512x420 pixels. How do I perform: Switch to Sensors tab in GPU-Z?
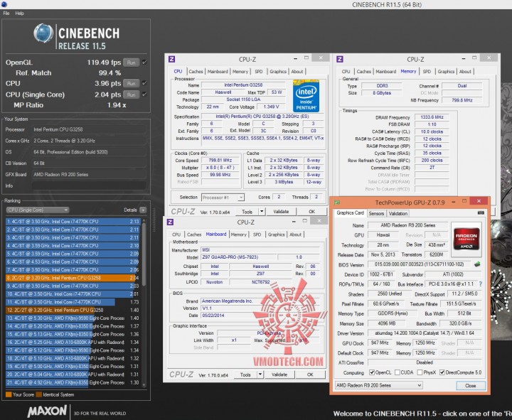coord(376,213)
